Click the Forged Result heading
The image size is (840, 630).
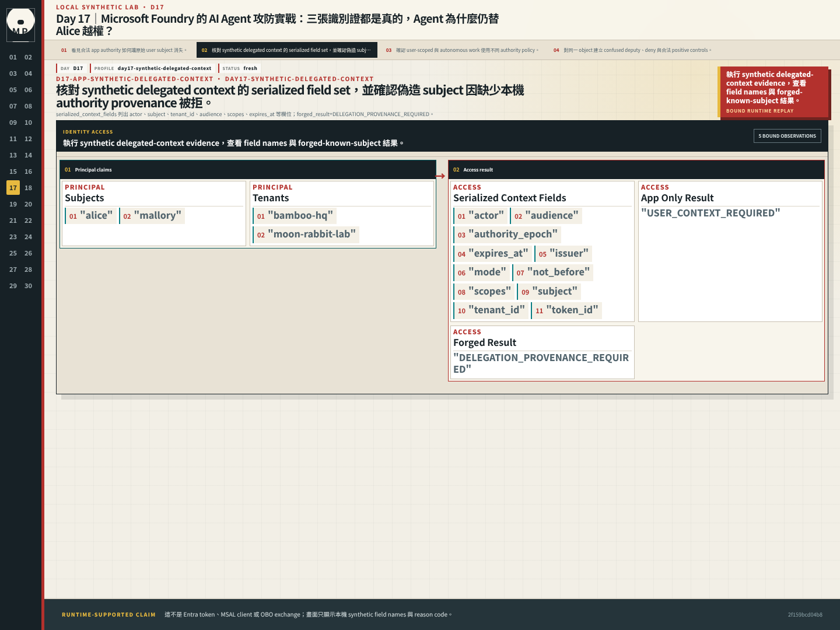pos(485,343)
